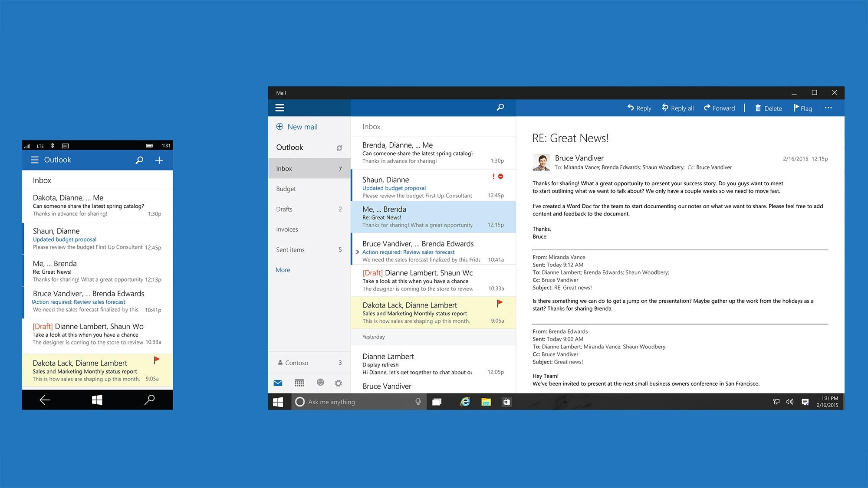Open the Windows Start menu button
Viewport: 868px width, 488px height.
(x=279, y=401)
